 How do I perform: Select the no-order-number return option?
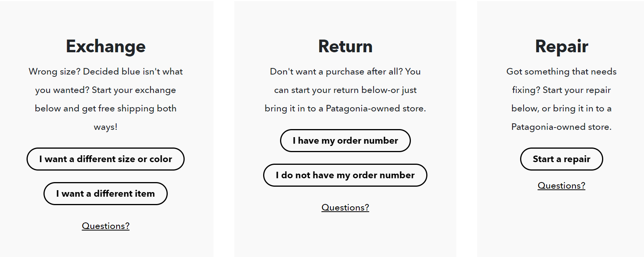(x=345, y=175)
